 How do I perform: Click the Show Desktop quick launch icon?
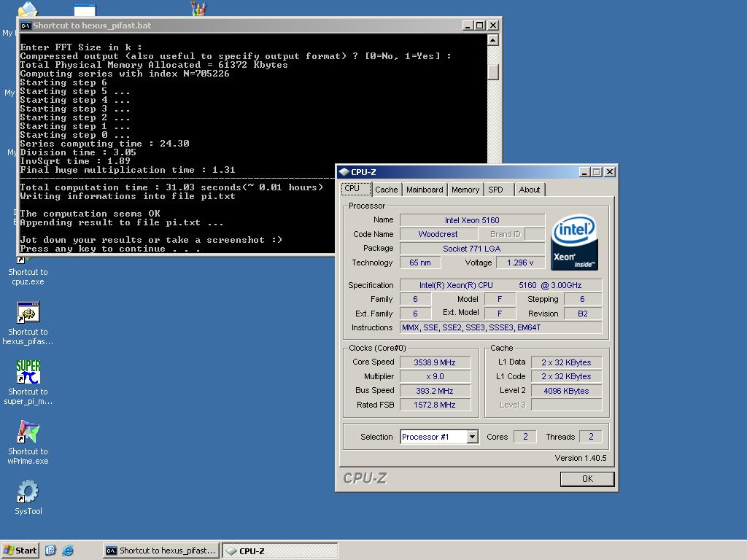50,551
